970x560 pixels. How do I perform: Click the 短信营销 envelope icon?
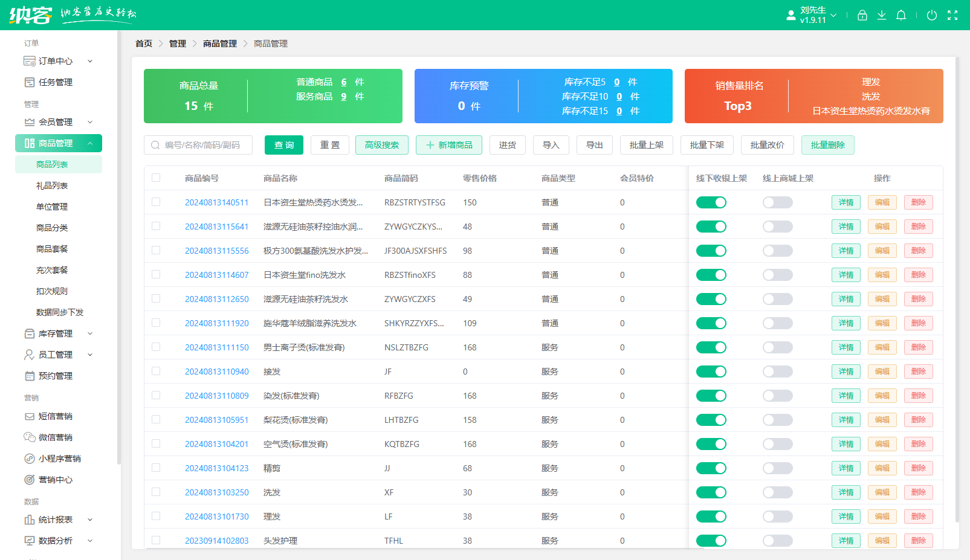click(29, 416)
